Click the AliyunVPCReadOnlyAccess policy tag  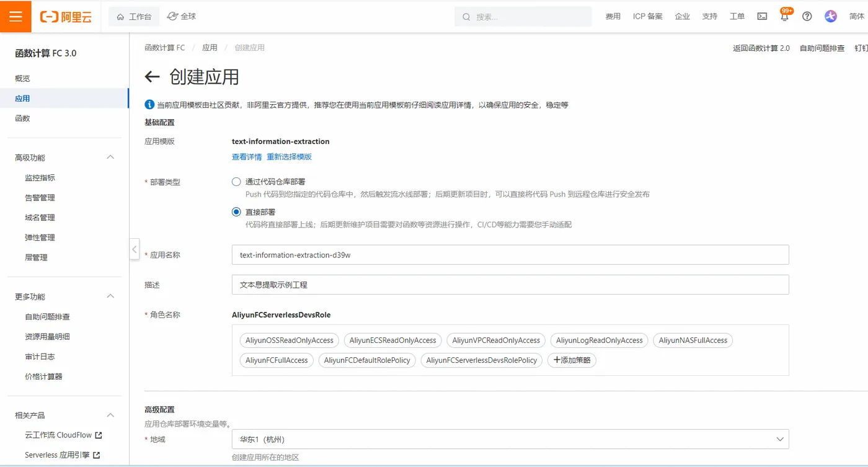click(496, 340)
